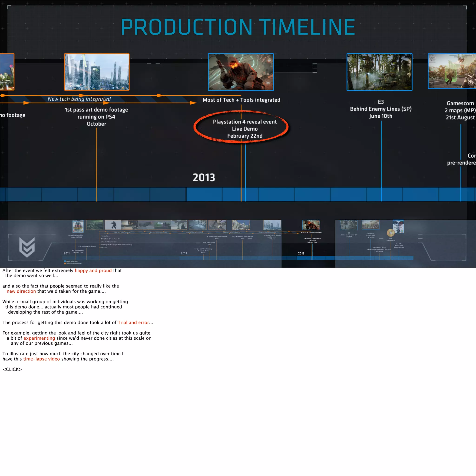Click 'PS4 announced internally' label
476x476 pixels.
click(87, 246)
